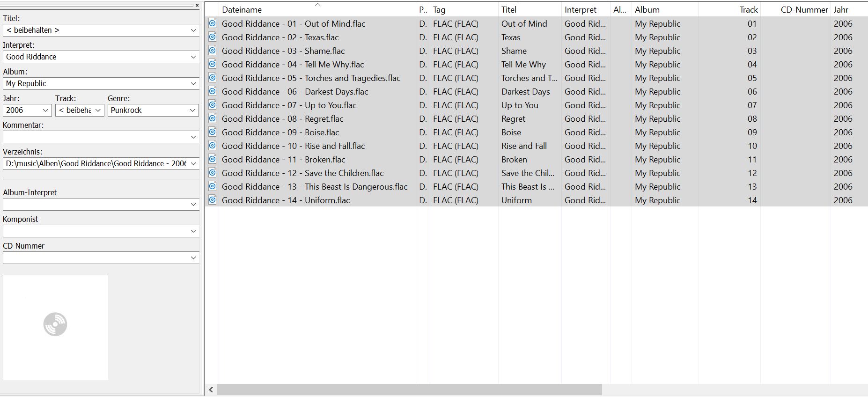Sort by the Dateiname column header
Screen dimensions: 868x397
[317, 9]
